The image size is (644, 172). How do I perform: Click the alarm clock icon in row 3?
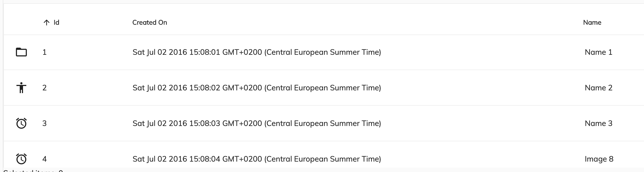(x=21, y=123)
